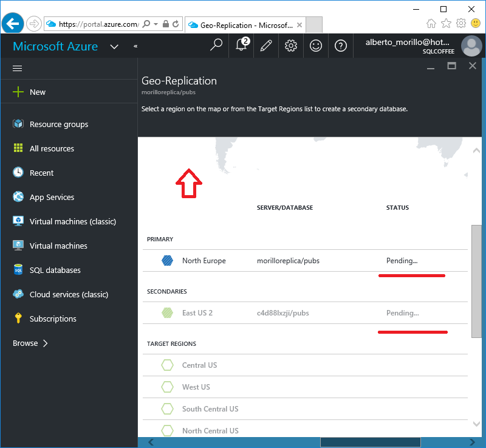Screen dimensions: 486x448
Task: Select the Geo-Replication browser tab
Action: pyautogui.click(x=245, y=25)
